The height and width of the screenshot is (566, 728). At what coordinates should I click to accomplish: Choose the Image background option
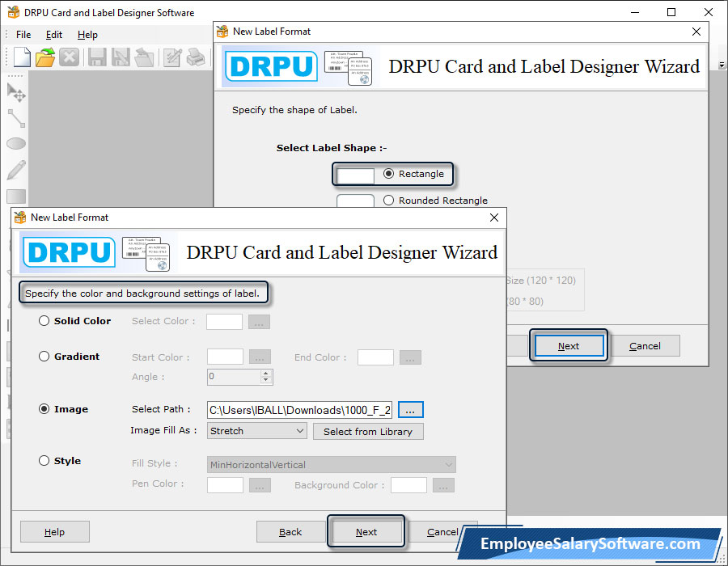coord(44,408)
